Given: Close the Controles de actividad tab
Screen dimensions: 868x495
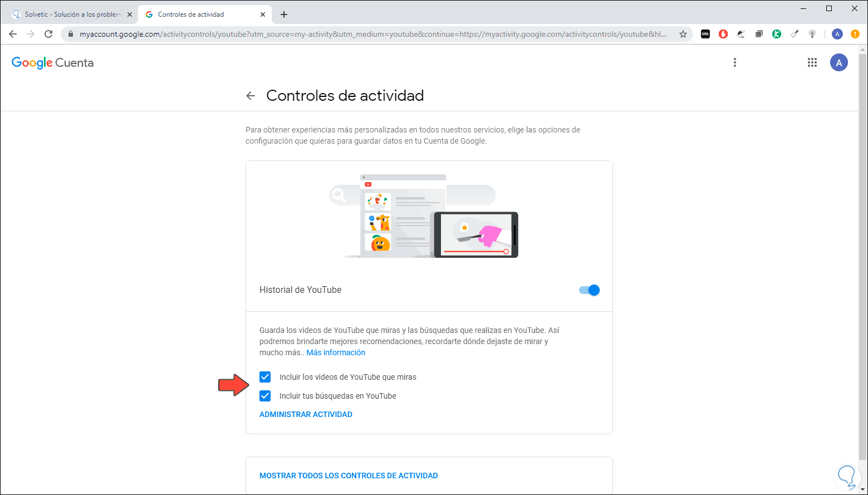Looking at the screenshot, I should 263,14.
